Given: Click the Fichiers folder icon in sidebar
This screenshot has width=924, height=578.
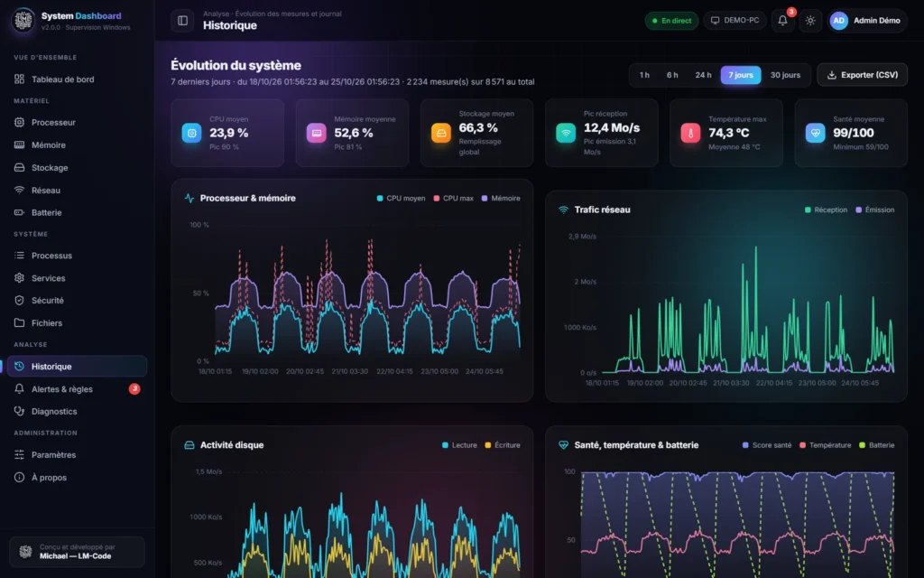Looking at the screenshot, I should (x=20, y=322).
